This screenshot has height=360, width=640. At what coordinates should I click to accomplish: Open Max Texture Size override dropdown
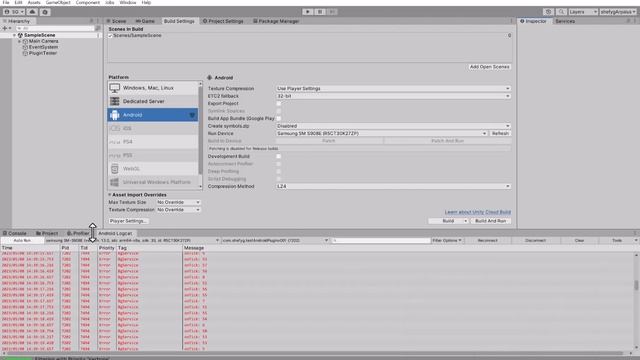pyautogui.click(x=178, y=202)
